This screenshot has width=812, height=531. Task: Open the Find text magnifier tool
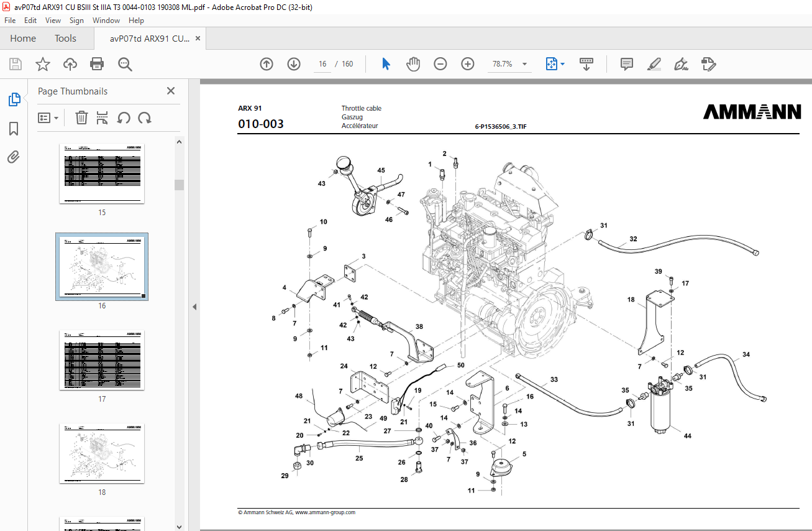125,64
